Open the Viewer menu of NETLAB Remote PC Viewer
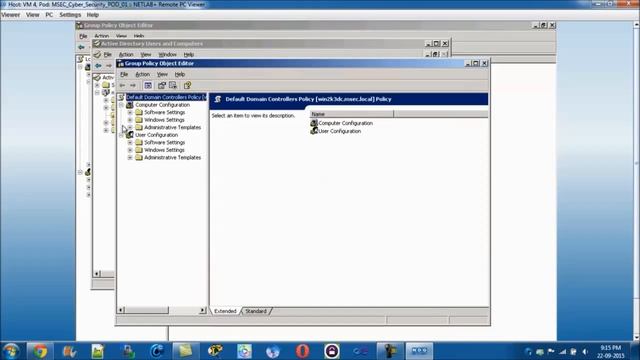The height and width of the screenshot is (360, 640). (x=11, y=15)
